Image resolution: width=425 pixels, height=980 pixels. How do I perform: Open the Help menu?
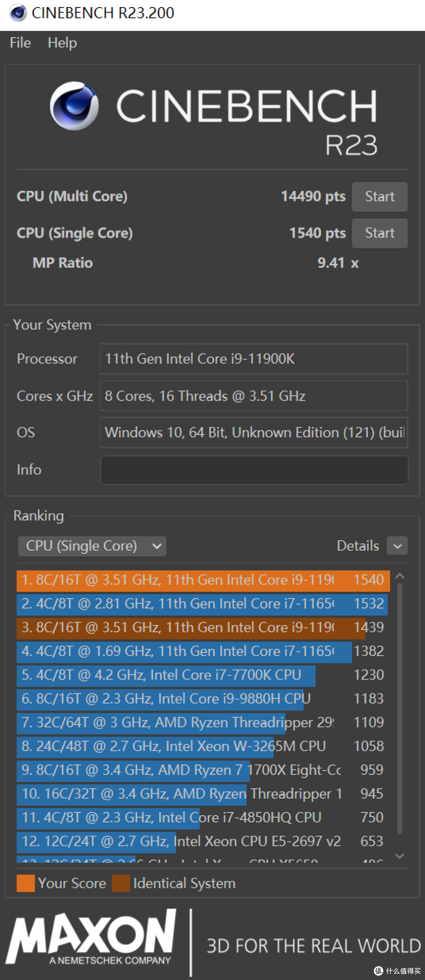coord(62,42)
